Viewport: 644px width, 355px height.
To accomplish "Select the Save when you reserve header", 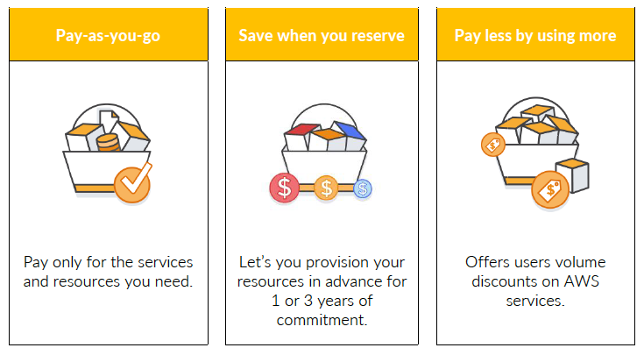I will tap(322, 36).
